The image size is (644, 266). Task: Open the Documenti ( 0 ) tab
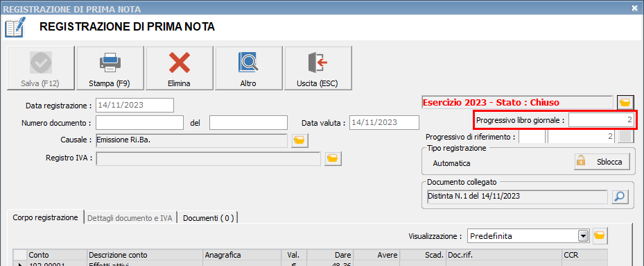(208, 219)
